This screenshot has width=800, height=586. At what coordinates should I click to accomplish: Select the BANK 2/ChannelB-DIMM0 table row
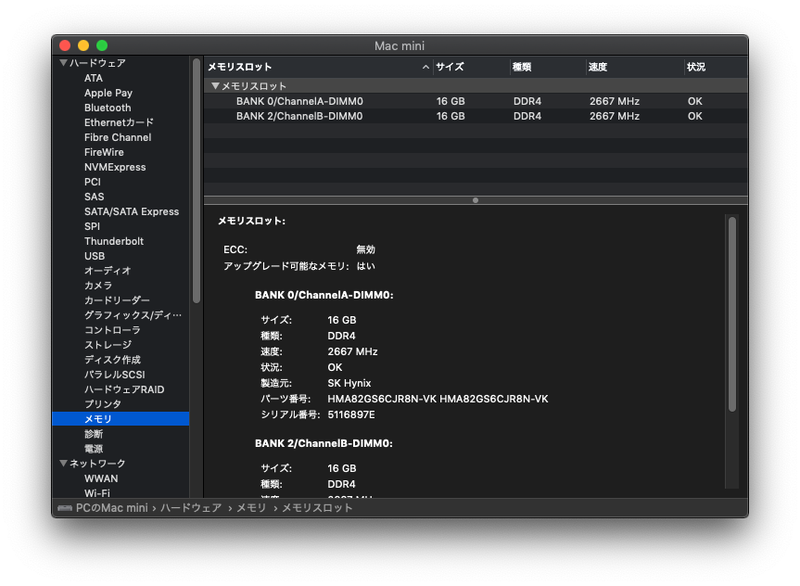click(476, 116)
